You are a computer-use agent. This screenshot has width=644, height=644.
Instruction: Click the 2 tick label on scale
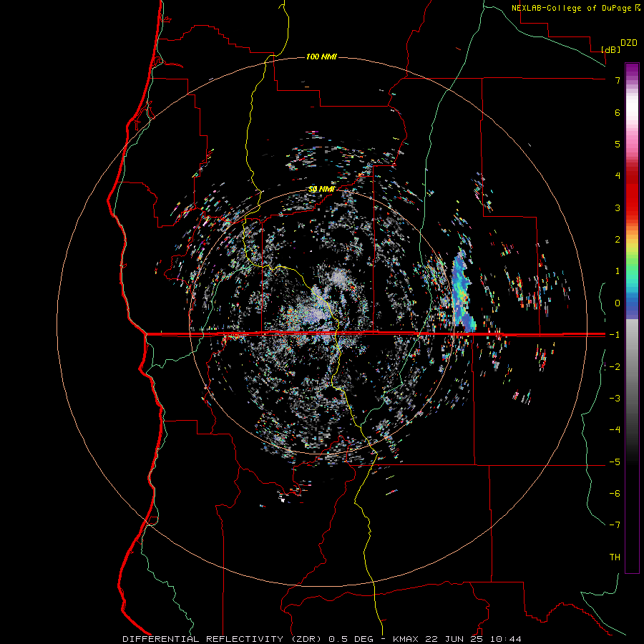[618, 240]
